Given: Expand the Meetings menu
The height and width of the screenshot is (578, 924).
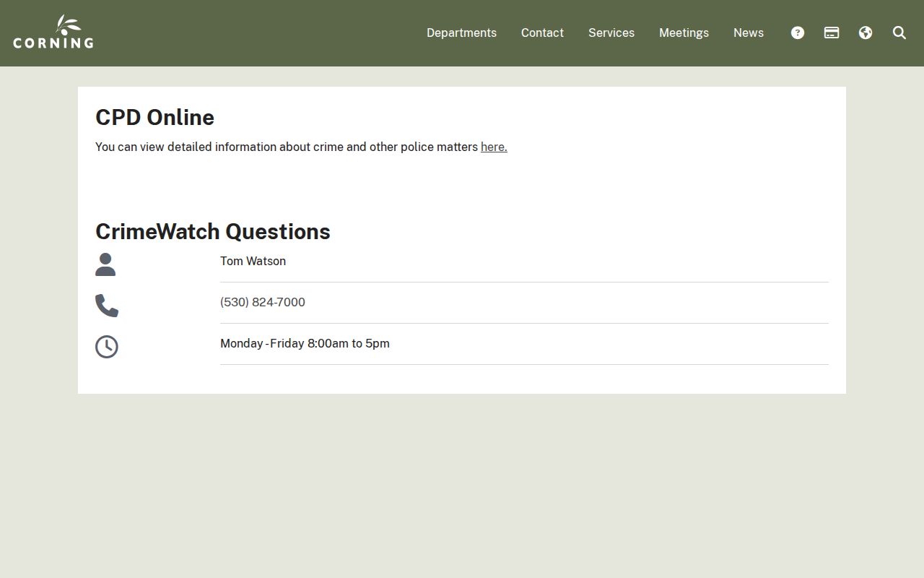Looking at the screenshot, I should tap(684, 33).
